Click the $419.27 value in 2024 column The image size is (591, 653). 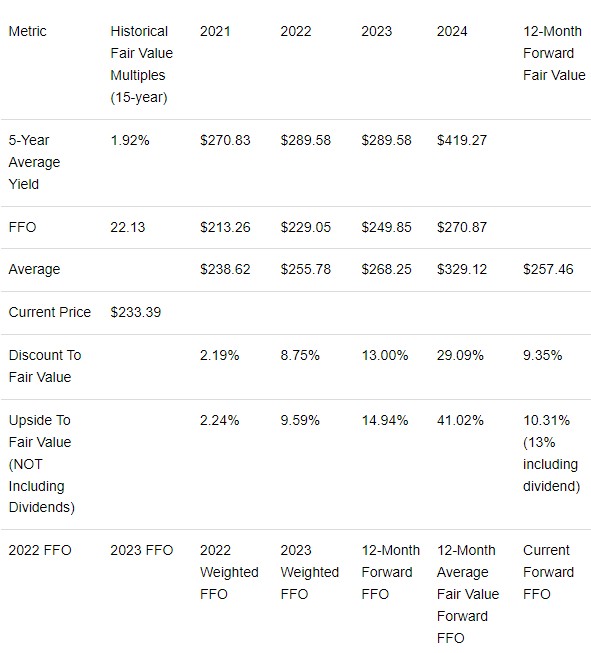point(461,140)
